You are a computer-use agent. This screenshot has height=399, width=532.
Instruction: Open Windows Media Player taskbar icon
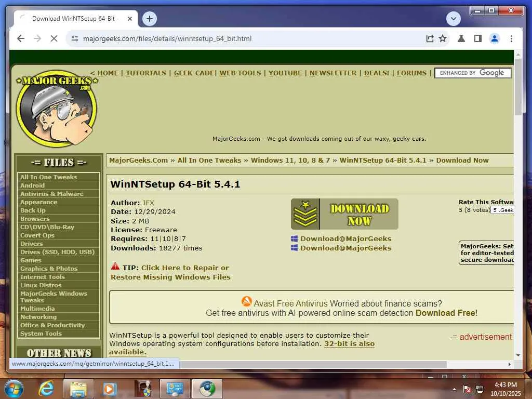coord(109,389)
